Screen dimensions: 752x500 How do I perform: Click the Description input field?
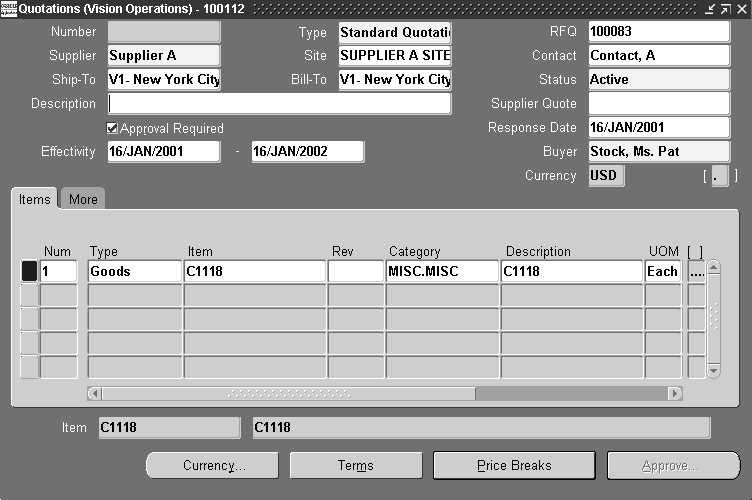point(279,104)
